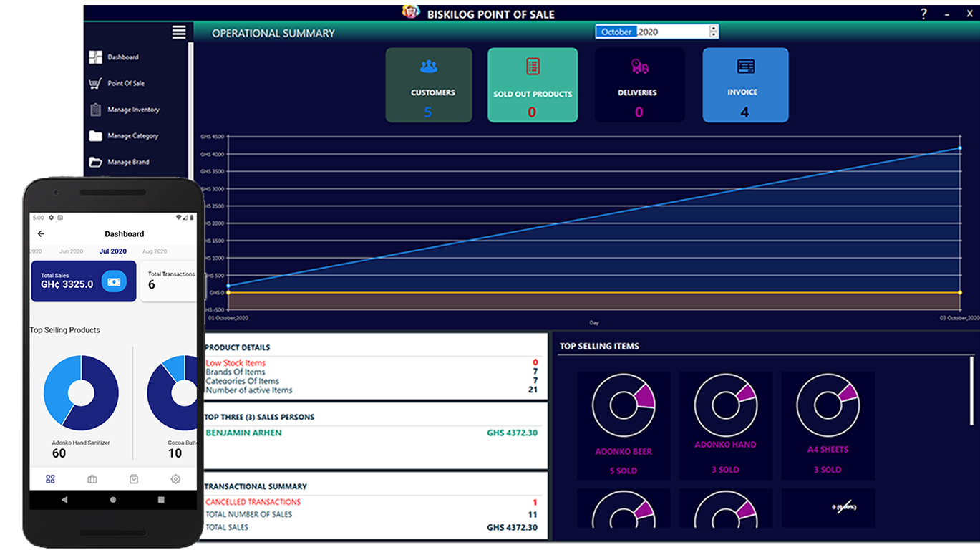Click the Number of active Items row

point(372,390)
